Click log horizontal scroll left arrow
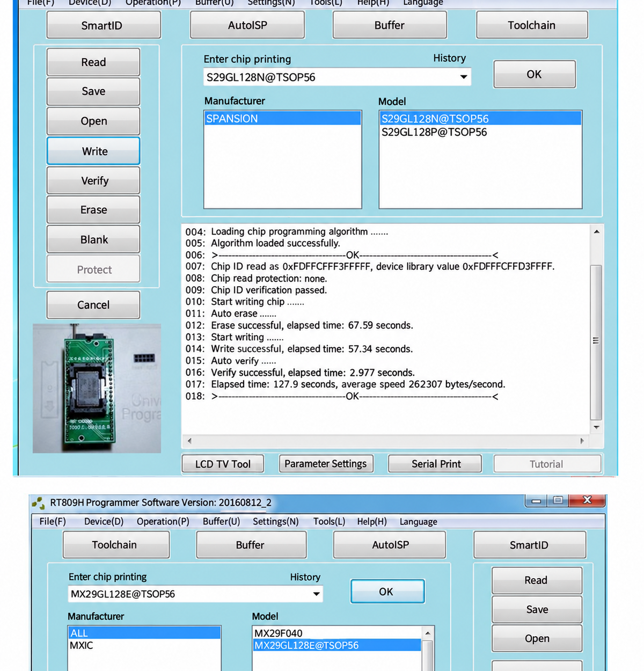Image resolution: width=644 pixels, height=671 pixels. [x=189, y=441]
